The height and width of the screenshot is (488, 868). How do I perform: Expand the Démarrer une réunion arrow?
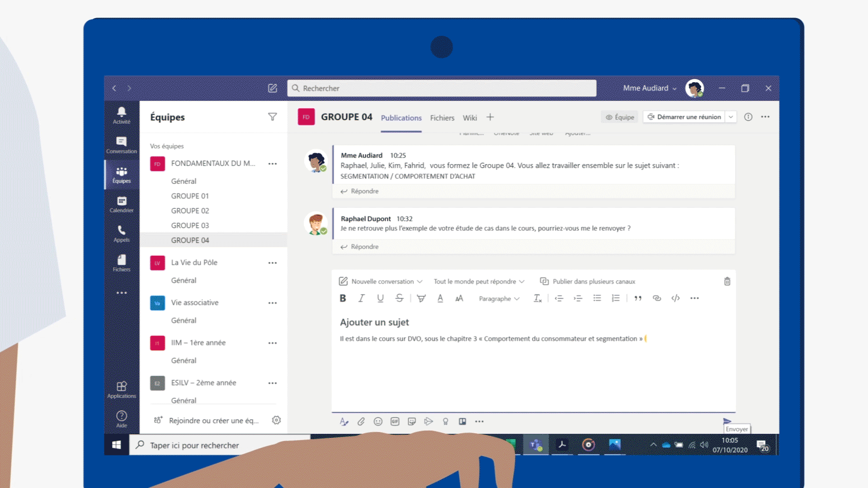(x=731, y=117)
